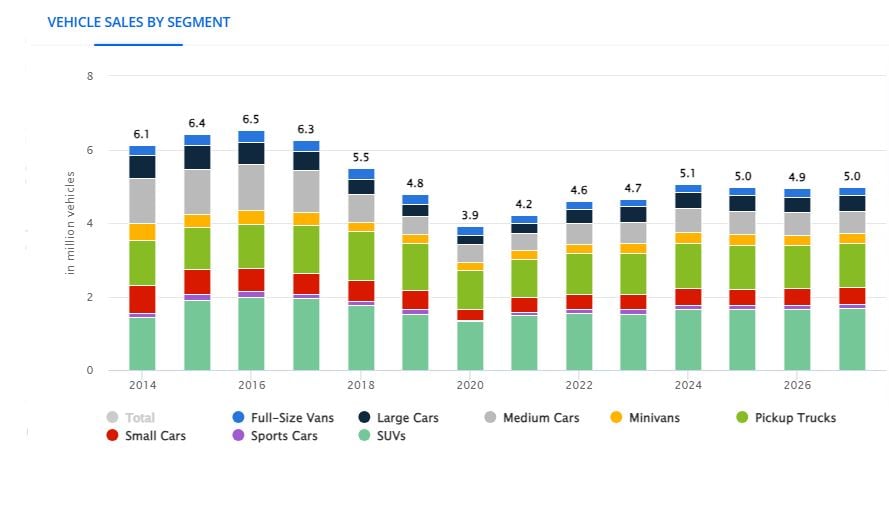Click the blue Full-Size Vans legend dot
The width and height of the screenshot is (889, 525).
[x=238, y=417]
